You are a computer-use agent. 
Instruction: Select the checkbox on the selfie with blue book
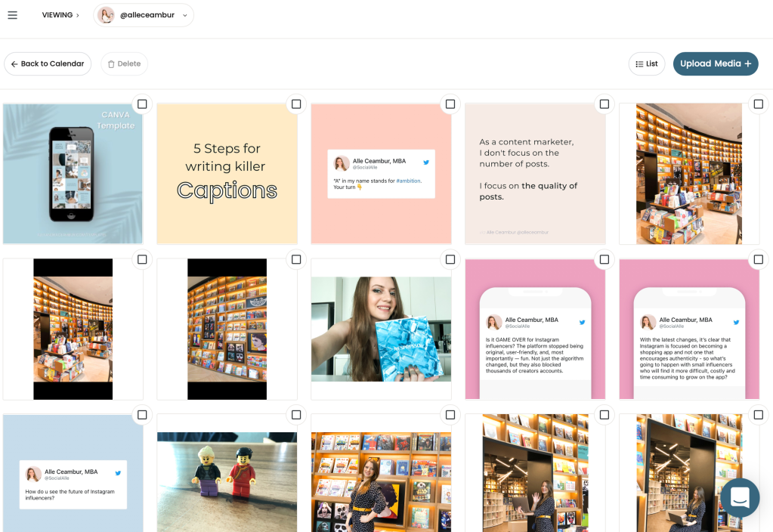point(450,260)
